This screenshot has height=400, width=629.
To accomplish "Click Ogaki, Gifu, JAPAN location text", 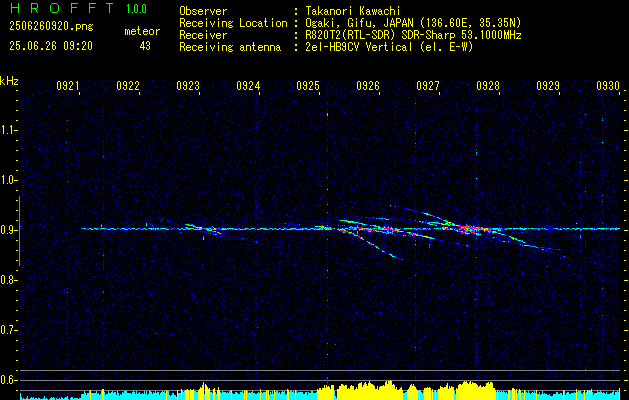I will click(x=413, y=23).
